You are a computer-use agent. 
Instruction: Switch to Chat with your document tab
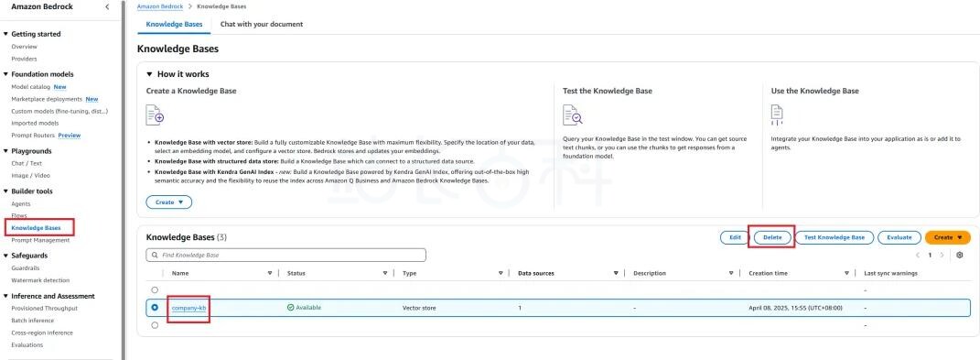tap(262, 25)
